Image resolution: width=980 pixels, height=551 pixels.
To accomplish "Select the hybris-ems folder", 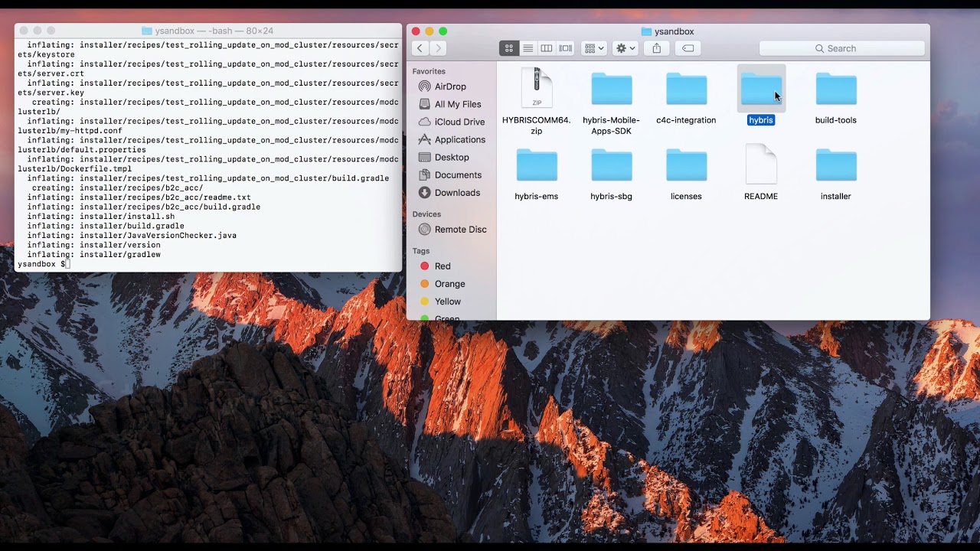I will (x=537, y=165).
